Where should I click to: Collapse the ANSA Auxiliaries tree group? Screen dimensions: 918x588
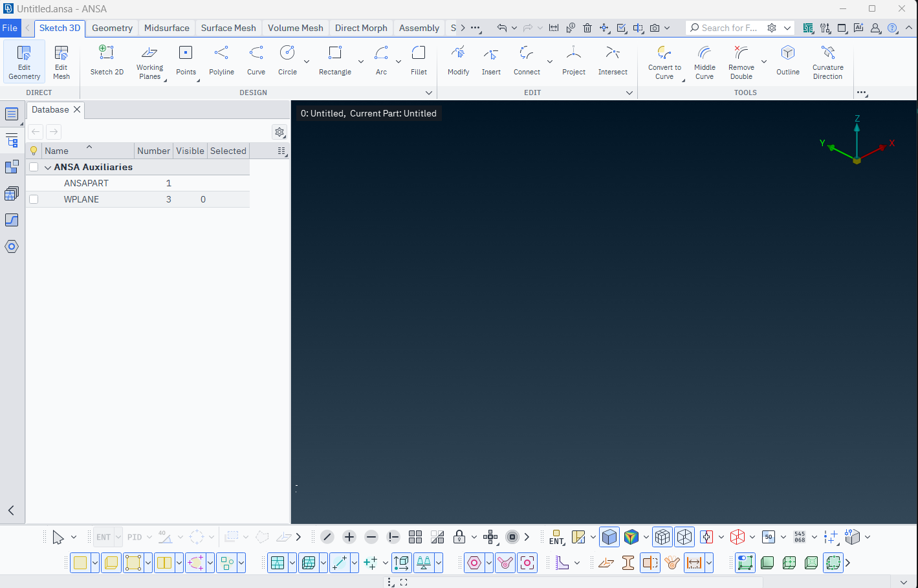(47, 168)
